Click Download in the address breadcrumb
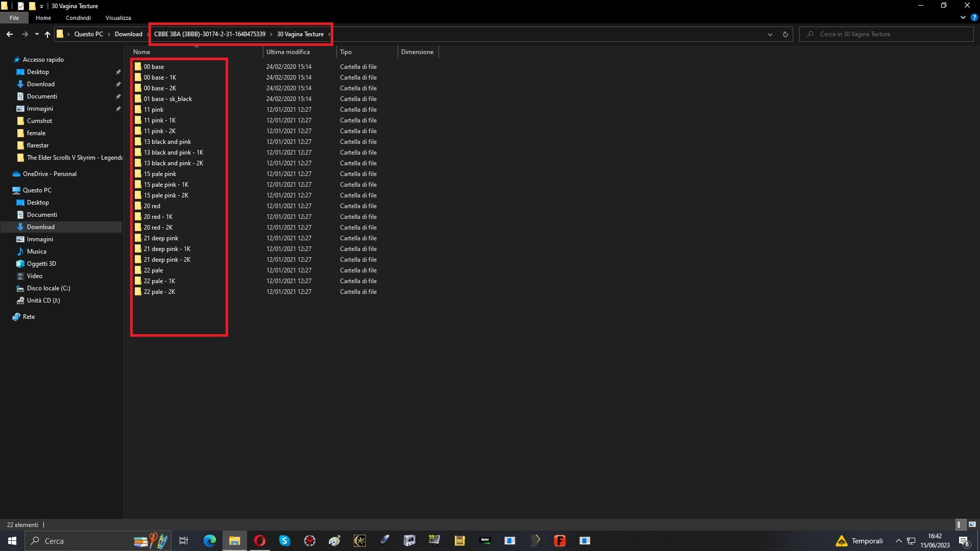This screenshot has height=551, width=980. [128, 34]
